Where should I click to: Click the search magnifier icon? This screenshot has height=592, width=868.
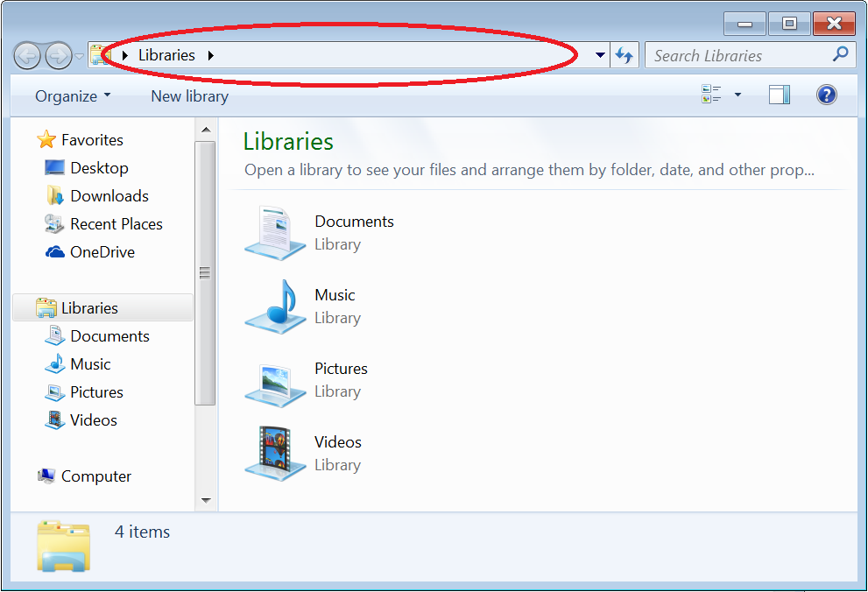(840, 55)
